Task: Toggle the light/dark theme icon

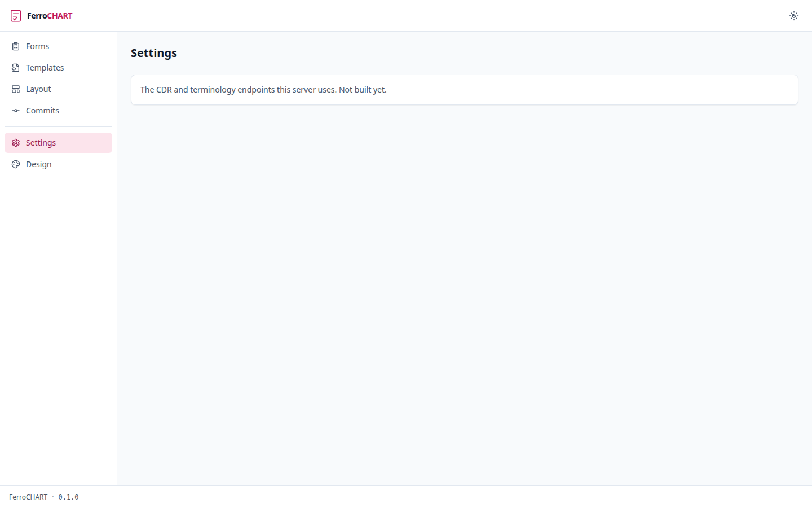Action: click(794, 16)
